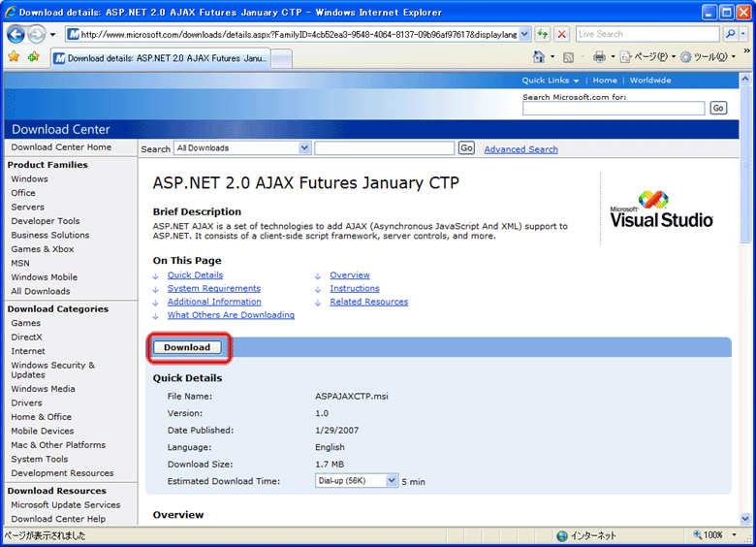Viewport: 756px width, 547px height.
Task: Open DirectX download category
Action: 26,338
